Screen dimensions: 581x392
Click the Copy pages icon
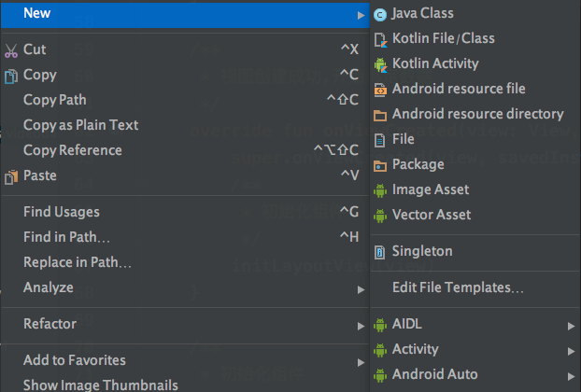[11, 77]
